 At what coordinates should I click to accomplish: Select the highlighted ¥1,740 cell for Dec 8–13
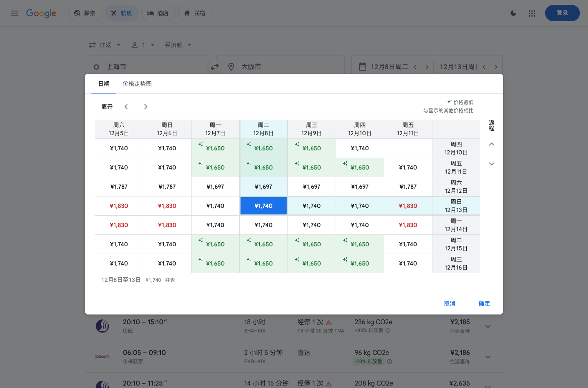[x=263, y=206]
